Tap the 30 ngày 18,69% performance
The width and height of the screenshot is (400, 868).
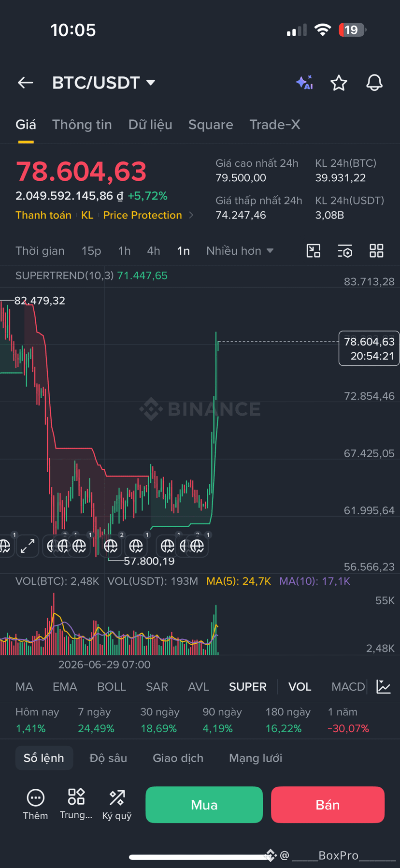[x=159, y=720]
